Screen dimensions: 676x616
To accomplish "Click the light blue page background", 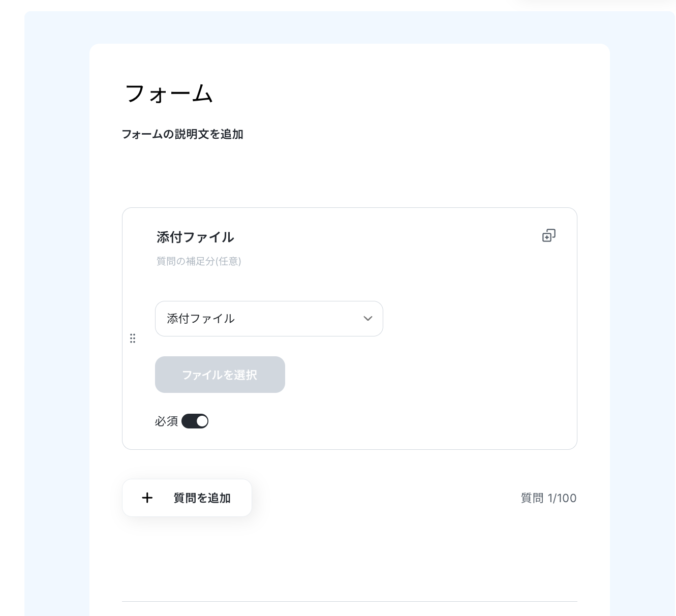I will pos(56,305).
